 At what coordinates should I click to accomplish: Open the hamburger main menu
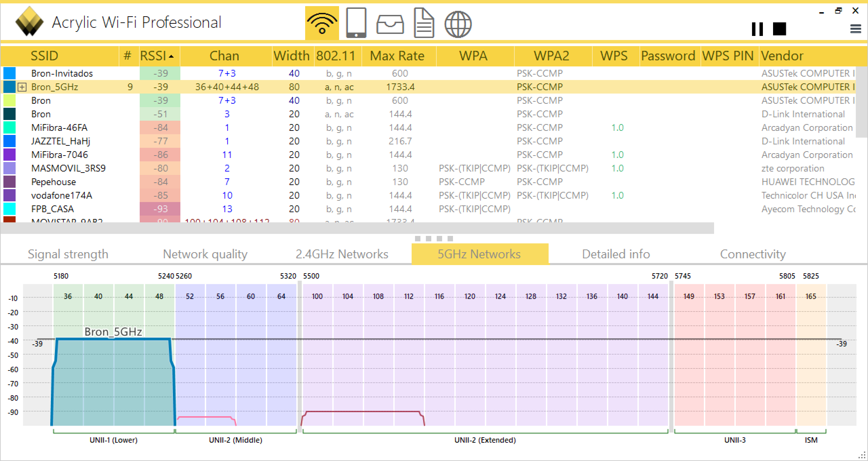855,29
